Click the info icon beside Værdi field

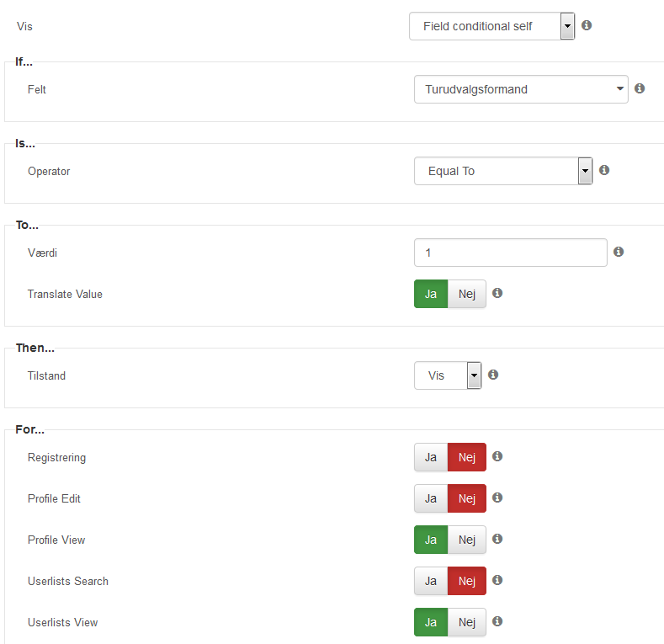619,252
